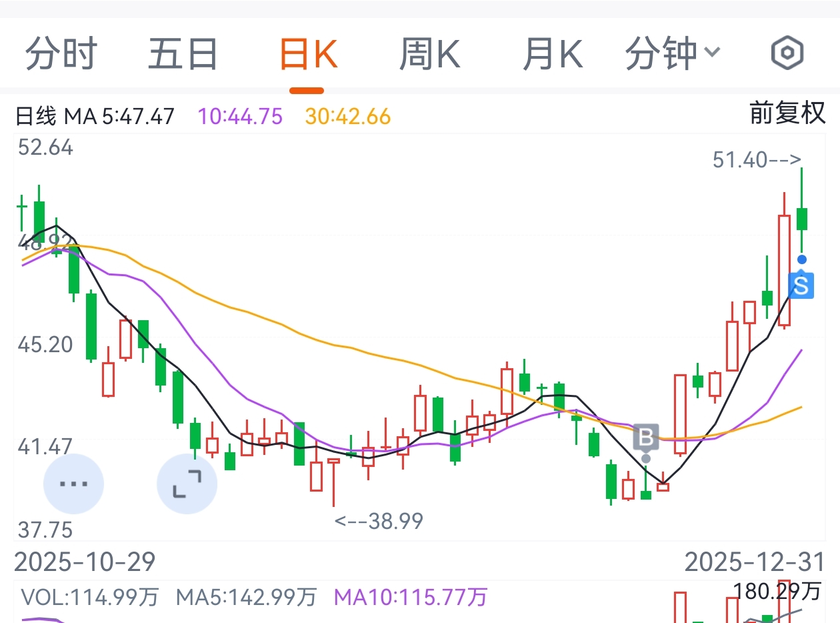Screen dimensions: 840x623
Task: Tap the fullscreen expand chart icon
Action: point(187,484)
